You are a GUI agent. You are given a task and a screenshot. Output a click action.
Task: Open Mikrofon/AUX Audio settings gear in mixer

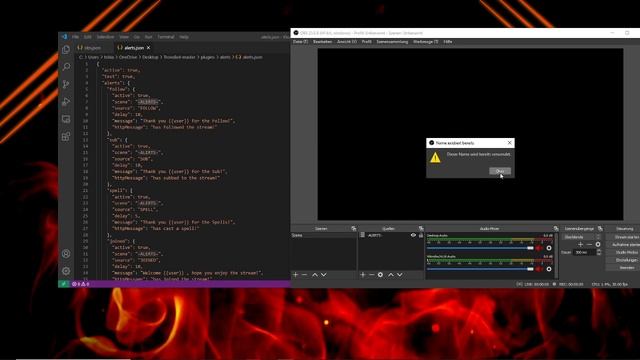[x=549, y=269]
